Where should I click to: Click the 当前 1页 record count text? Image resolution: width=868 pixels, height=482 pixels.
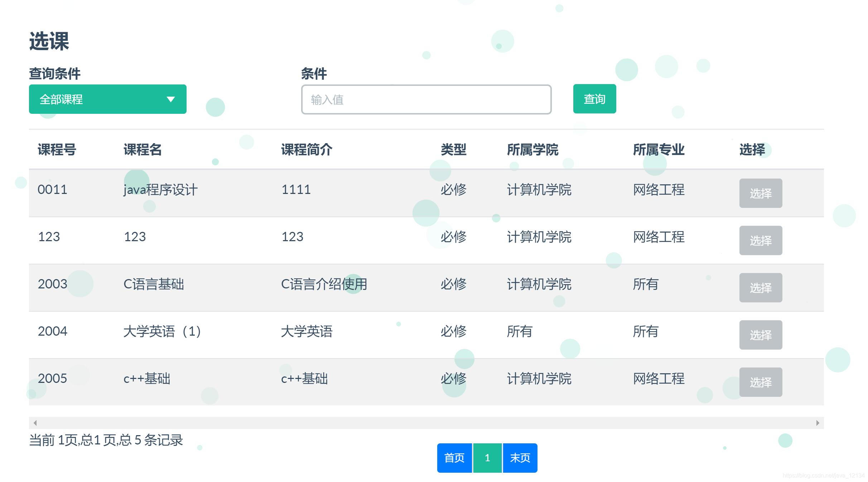coord(106,440)
